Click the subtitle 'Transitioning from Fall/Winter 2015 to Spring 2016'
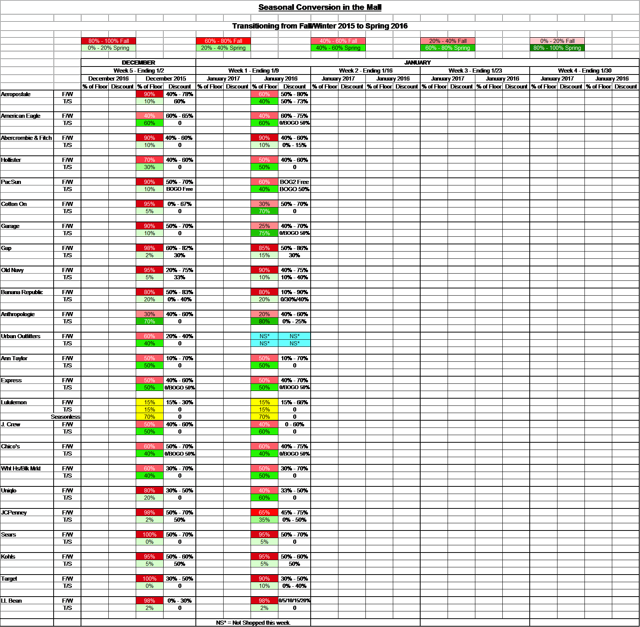Screen dimensions: 640x627 click(x=320, y=26)
